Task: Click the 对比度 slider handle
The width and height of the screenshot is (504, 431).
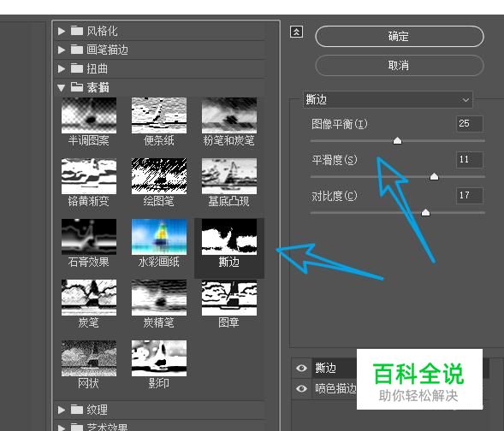Action: tap(425, 212)
